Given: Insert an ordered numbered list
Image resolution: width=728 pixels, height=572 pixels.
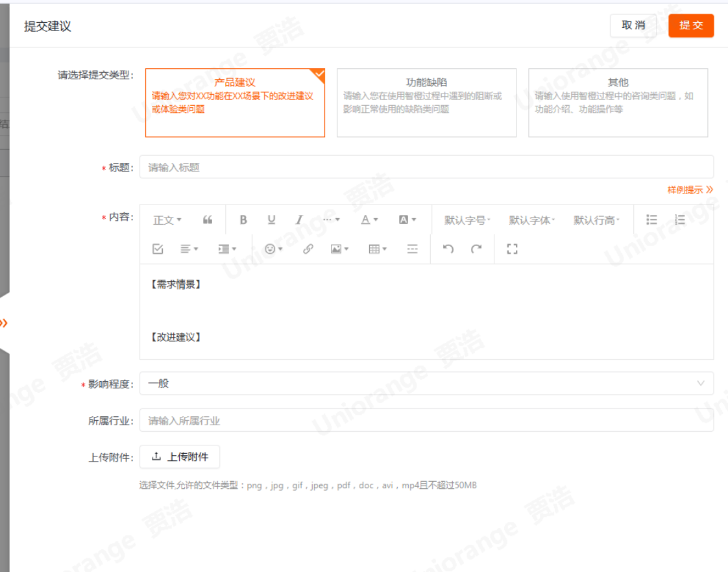Looking at the screenshot, I should tap(680, 220).
